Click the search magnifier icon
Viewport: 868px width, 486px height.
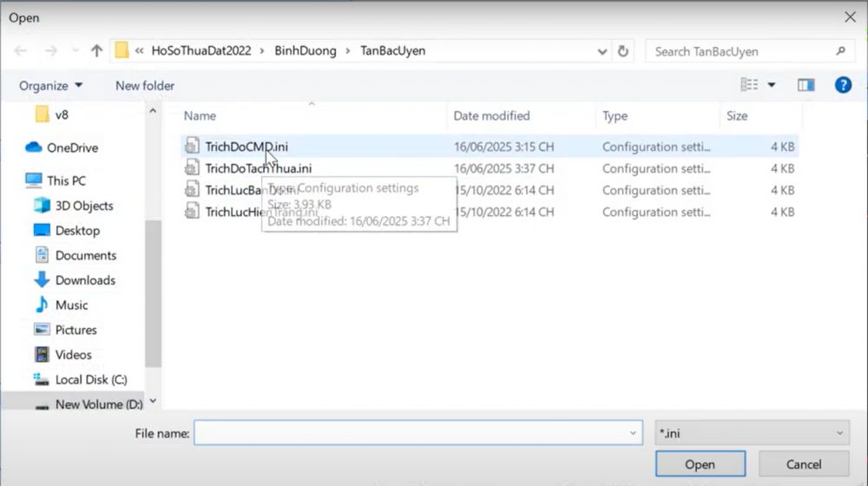click(x=839, y=51)
